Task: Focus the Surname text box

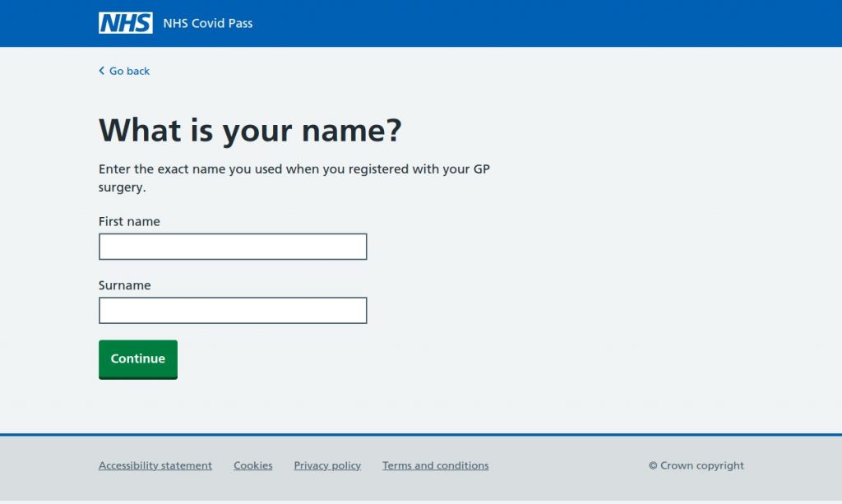Action: tap(233, 311)
